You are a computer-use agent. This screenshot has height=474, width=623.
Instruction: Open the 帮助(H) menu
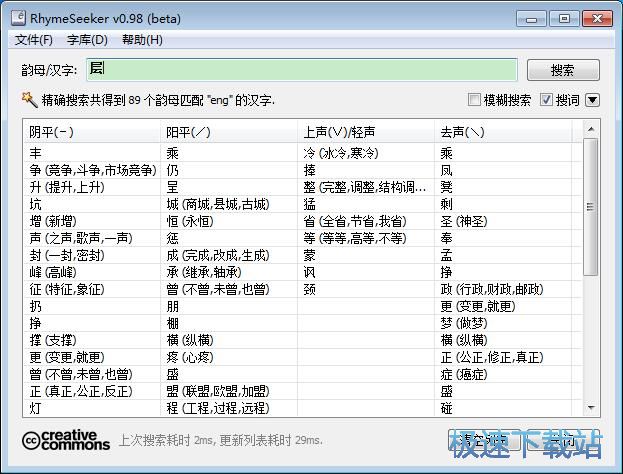point(142,40)
